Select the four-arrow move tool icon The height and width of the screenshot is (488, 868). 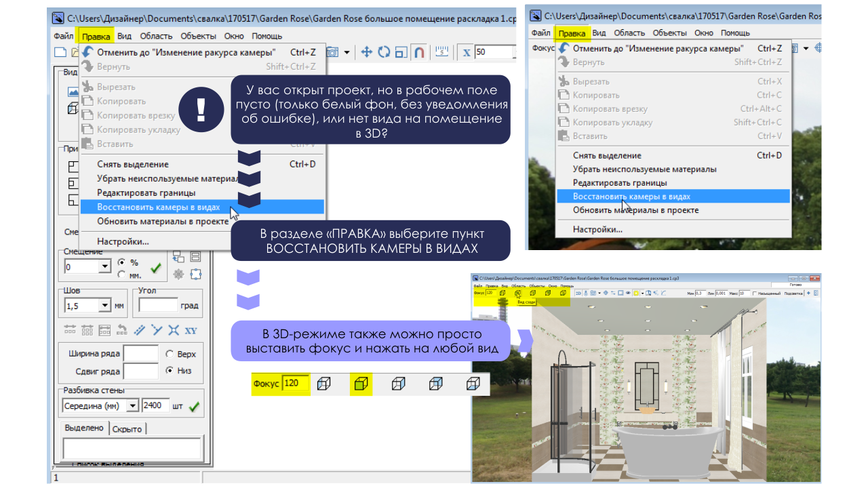(367, 52)
